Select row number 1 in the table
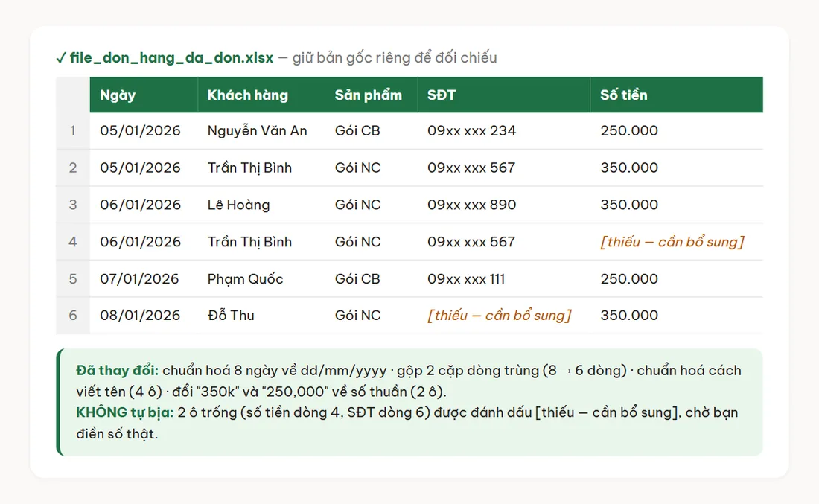 [x=73, y=130]
